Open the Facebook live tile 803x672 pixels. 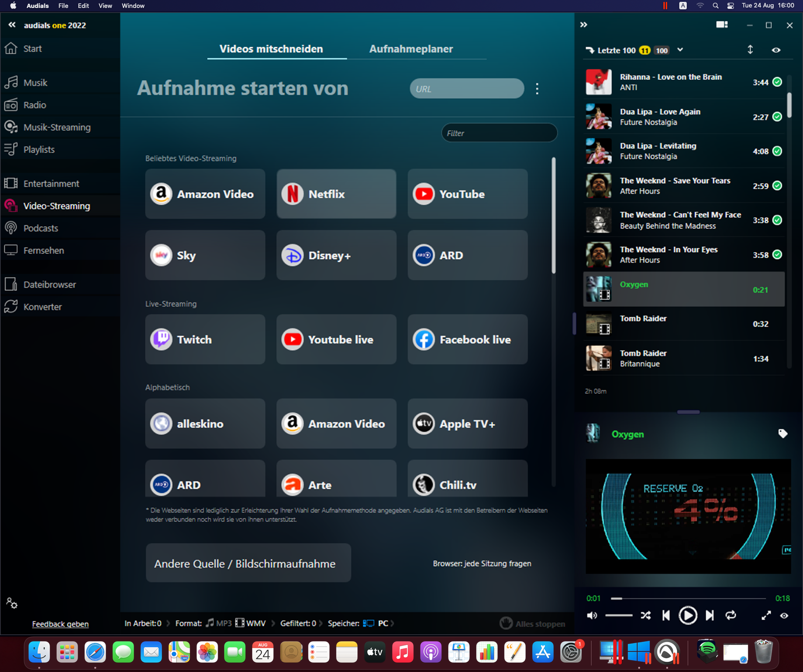tap(467, 339)
